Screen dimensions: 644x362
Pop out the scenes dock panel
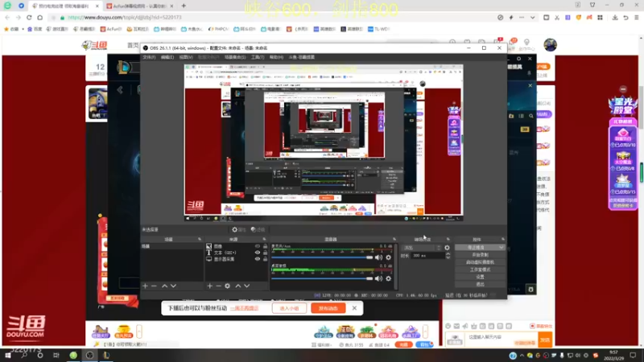[x=200, y=239]
